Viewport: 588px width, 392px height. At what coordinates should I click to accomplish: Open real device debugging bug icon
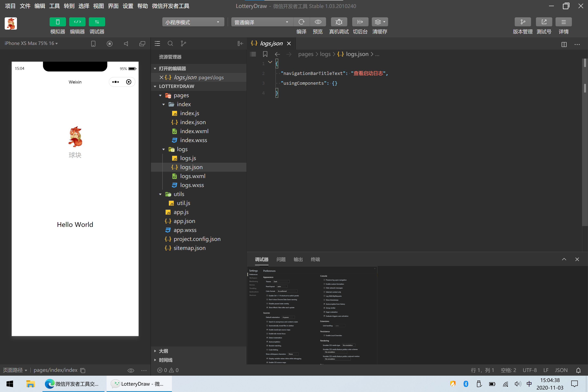[x=339, y=22]
